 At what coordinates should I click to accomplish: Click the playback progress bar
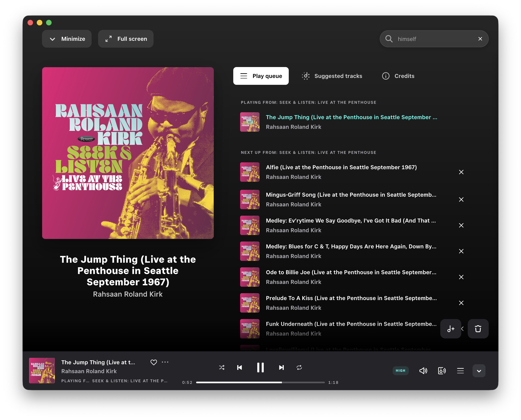pyautogui.click(x=260, y=382)
